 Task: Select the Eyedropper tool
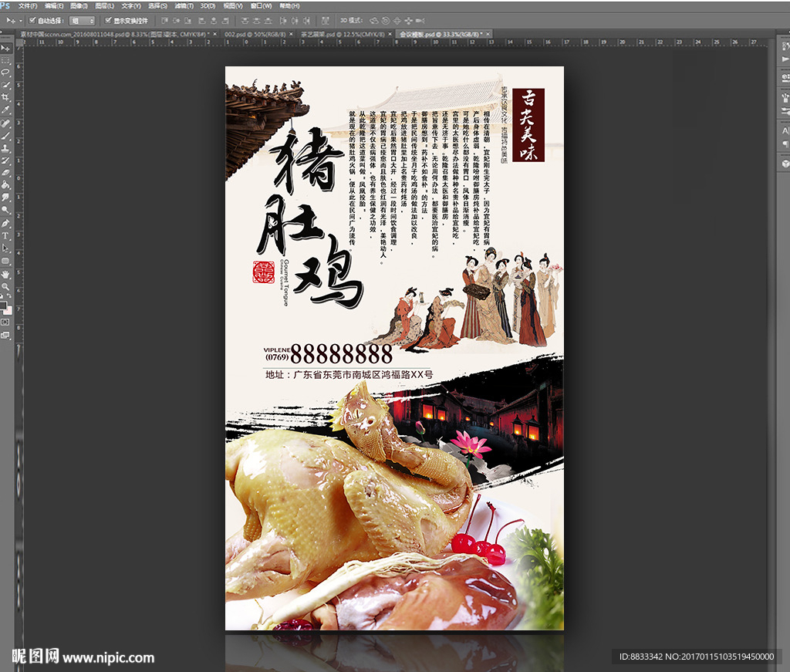(5, 110)
